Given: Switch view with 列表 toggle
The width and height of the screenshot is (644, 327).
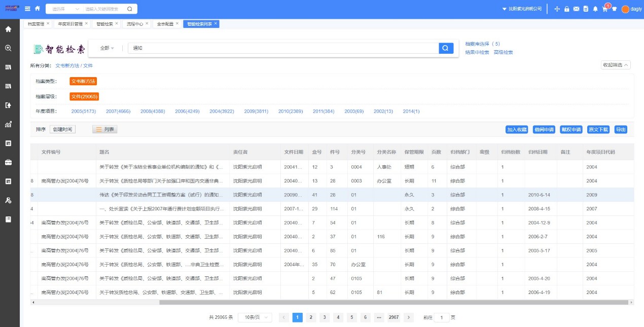Looking at the screenshot, I should (105, 129).
